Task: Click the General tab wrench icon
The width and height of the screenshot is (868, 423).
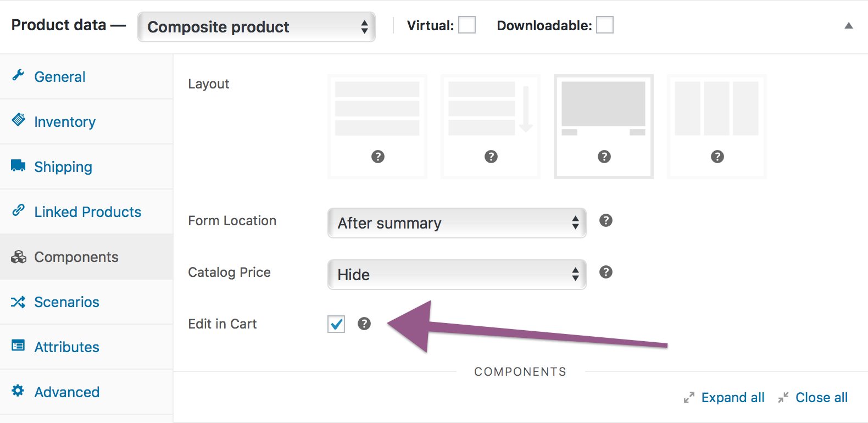Action: tap(18, 75)
